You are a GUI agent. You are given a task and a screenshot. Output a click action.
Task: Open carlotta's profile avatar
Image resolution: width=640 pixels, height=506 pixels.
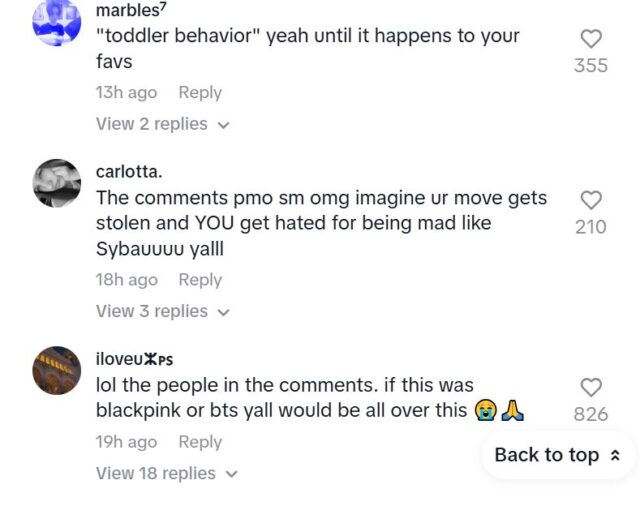(57, 183)
